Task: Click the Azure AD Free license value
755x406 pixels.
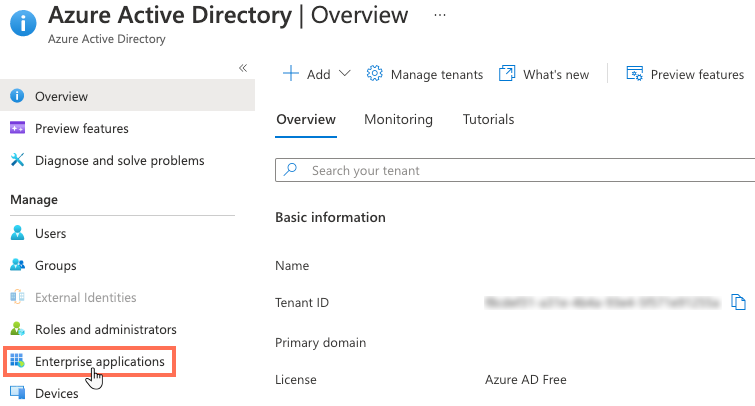Action: [x=525, y=380]
